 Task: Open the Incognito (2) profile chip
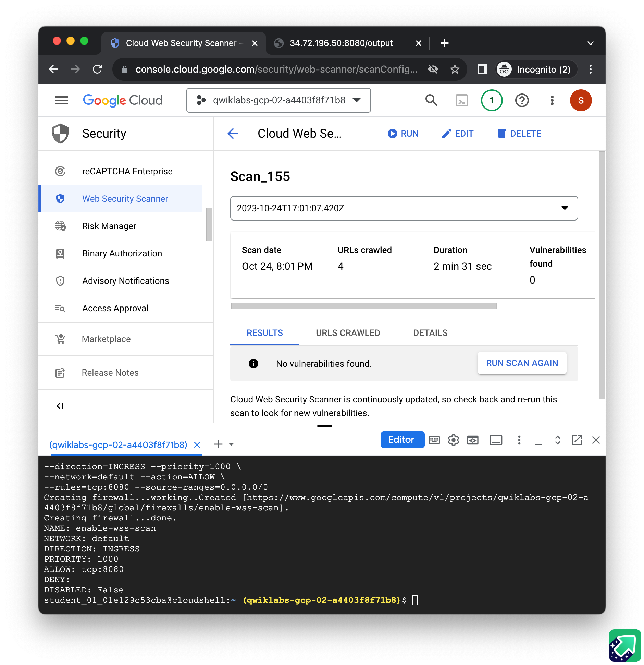click(536, 70)
